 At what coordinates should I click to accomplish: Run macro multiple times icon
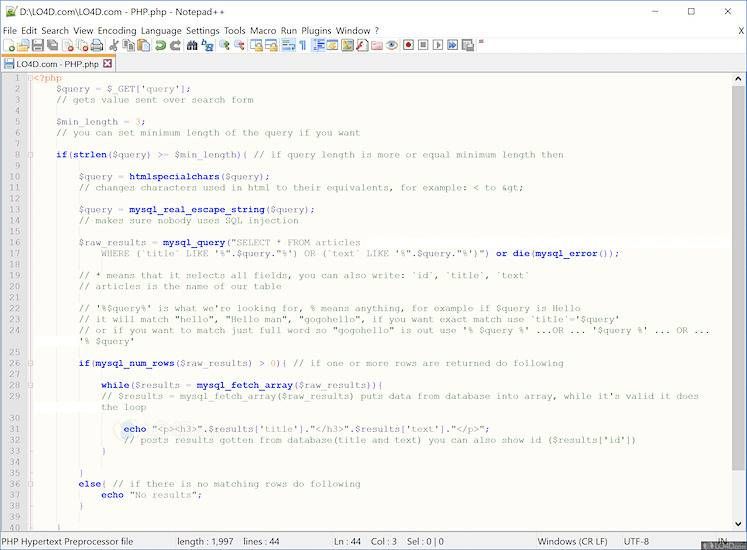point(453,45)
